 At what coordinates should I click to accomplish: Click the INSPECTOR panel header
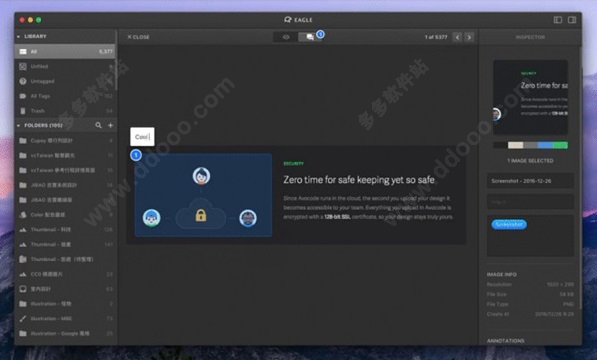[x=530, y=37]
